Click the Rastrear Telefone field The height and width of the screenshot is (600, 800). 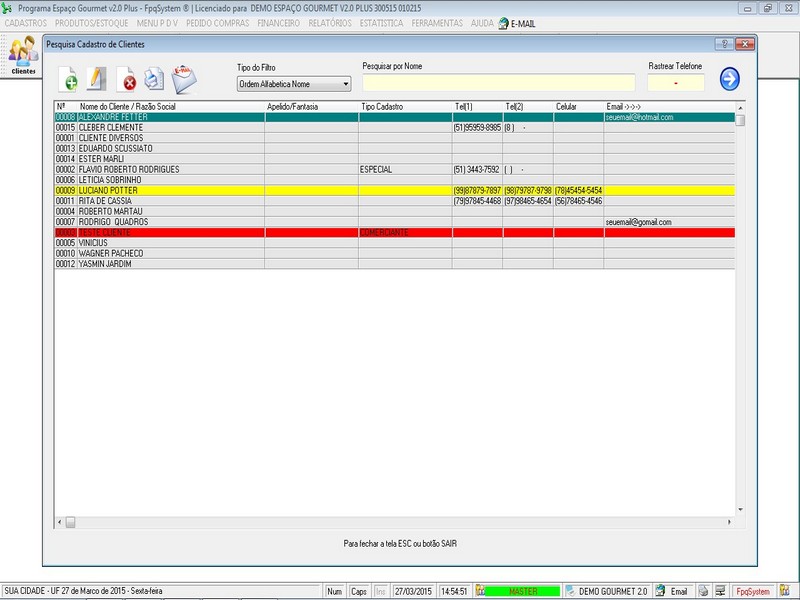(x=676, y=83)
